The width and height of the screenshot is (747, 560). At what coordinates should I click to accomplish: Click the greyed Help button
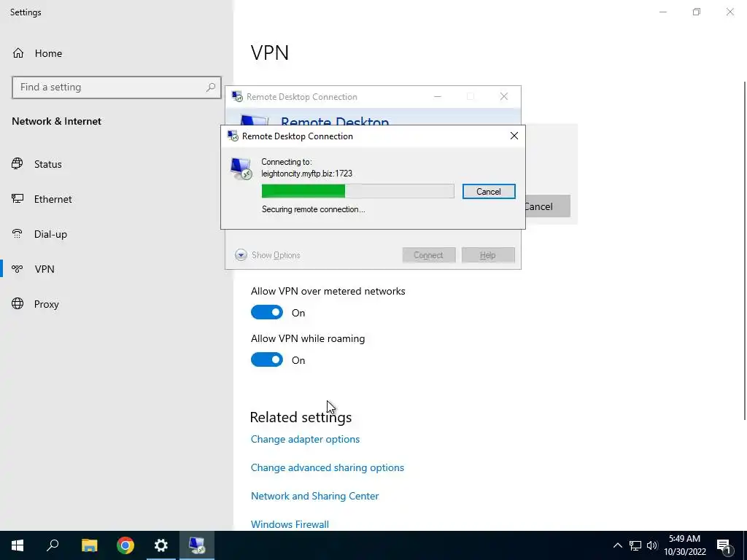(488, 255)
